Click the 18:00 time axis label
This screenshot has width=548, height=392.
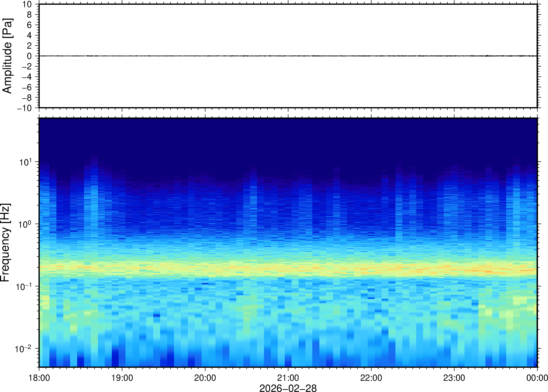[x=39, y=378]
